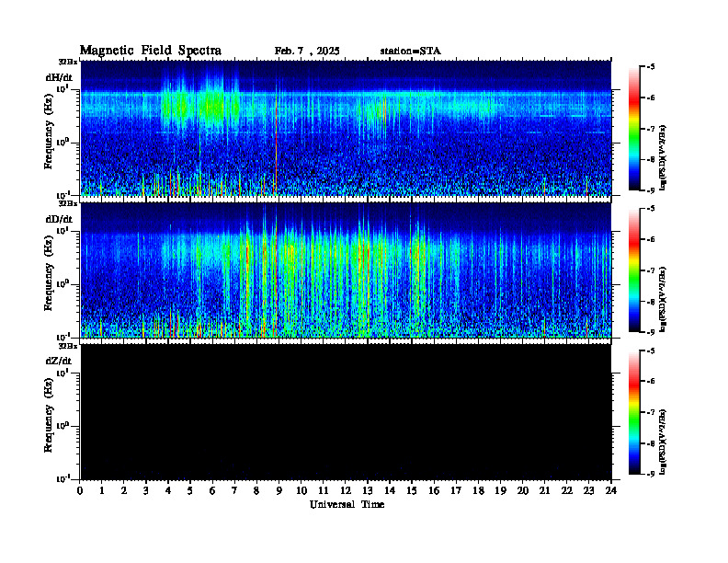This screenshot has width=728, height=563.
Task: Click hour 6 on the Universal Time axis
Action: pyautogui.click(x=212, y=491)
